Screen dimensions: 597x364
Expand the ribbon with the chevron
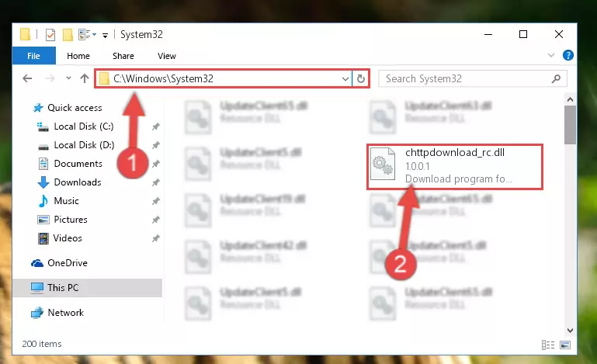[x=550, y=56]
